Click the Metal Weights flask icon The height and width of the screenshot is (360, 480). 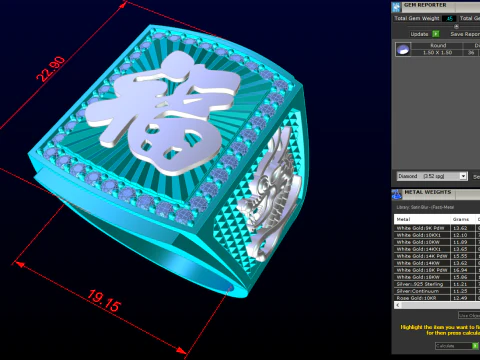coord(396,195)
